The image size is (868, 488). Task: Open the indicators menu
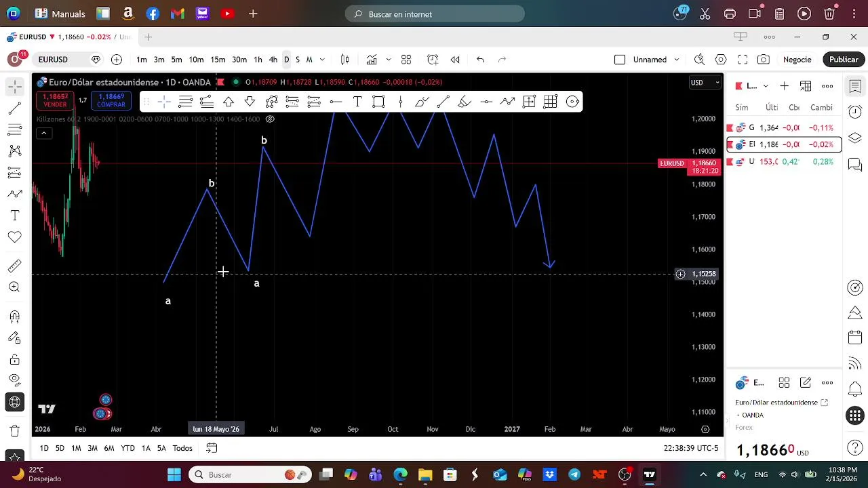(x=372, y=60)
